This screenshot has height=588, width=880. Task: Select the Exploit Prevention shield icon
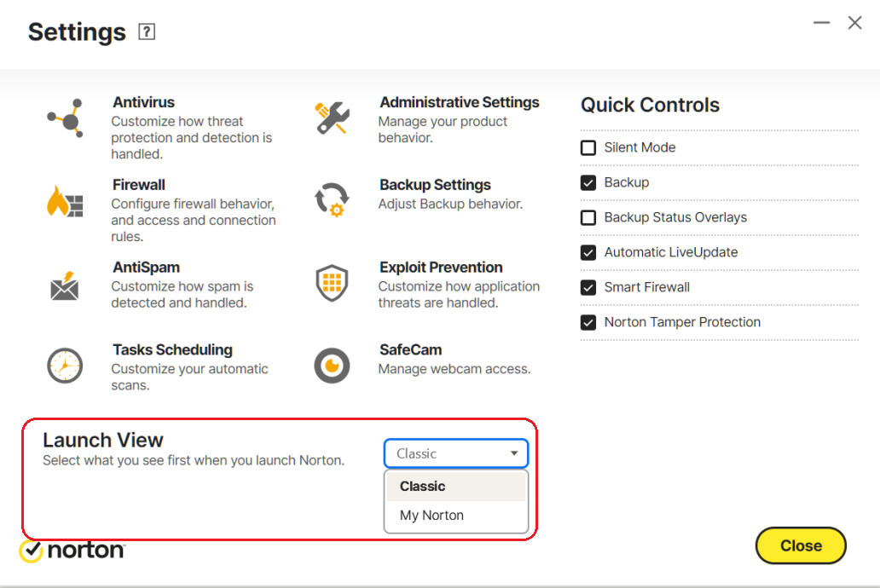333,283
